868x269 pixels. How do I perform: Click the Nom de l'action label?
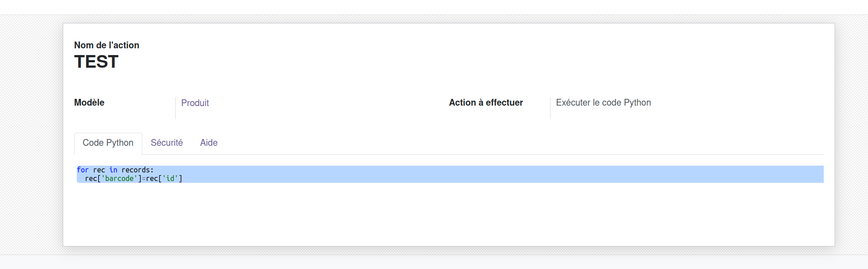[x=107, y=45]
